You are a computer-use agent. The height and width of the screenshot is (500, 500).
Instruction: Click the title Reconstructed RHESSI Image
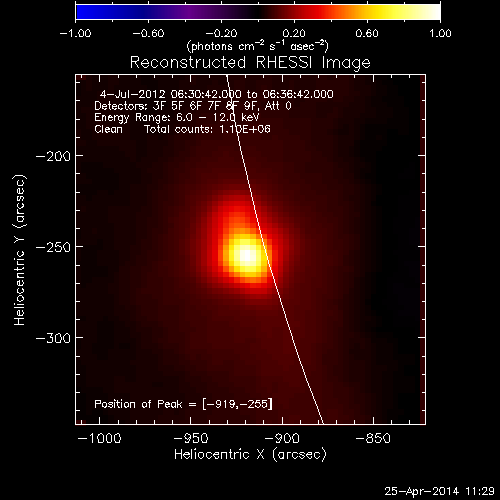tap(250, 62)
